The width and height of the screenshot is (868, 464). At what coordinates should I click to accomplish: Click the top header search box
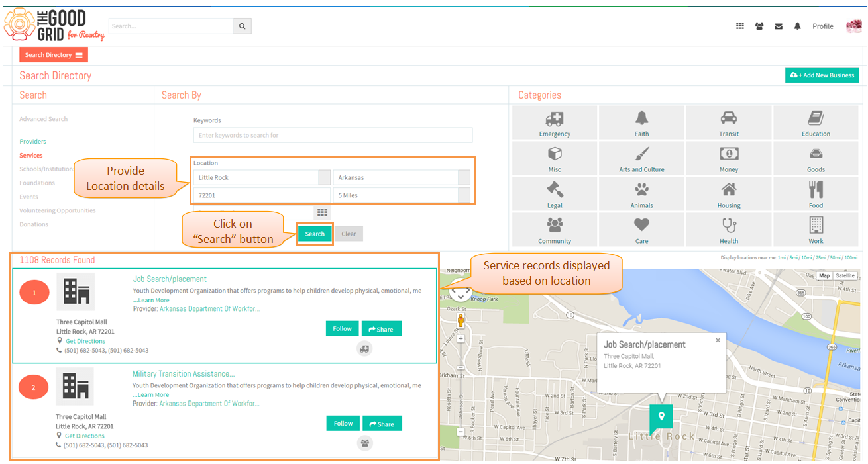click(171, 26)
